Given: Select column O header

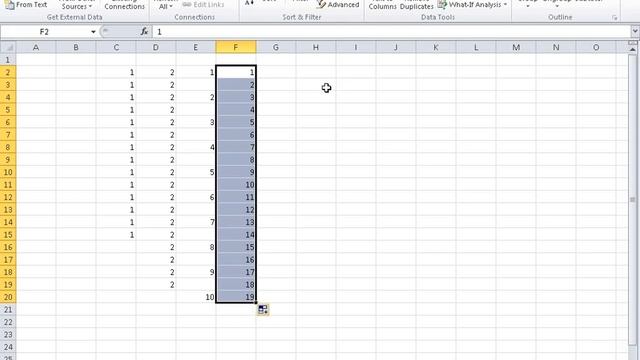Looking at the screenshot, I should 596,47.
